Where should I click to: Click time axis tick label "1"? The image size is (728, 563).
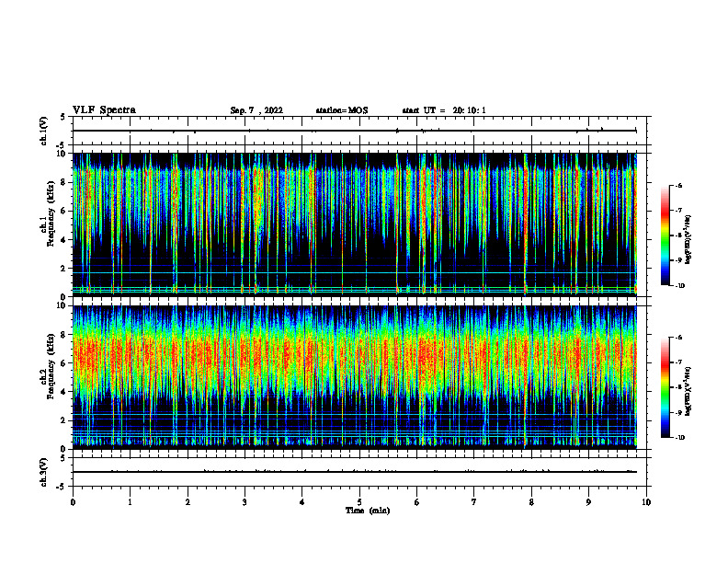(131, 502)
